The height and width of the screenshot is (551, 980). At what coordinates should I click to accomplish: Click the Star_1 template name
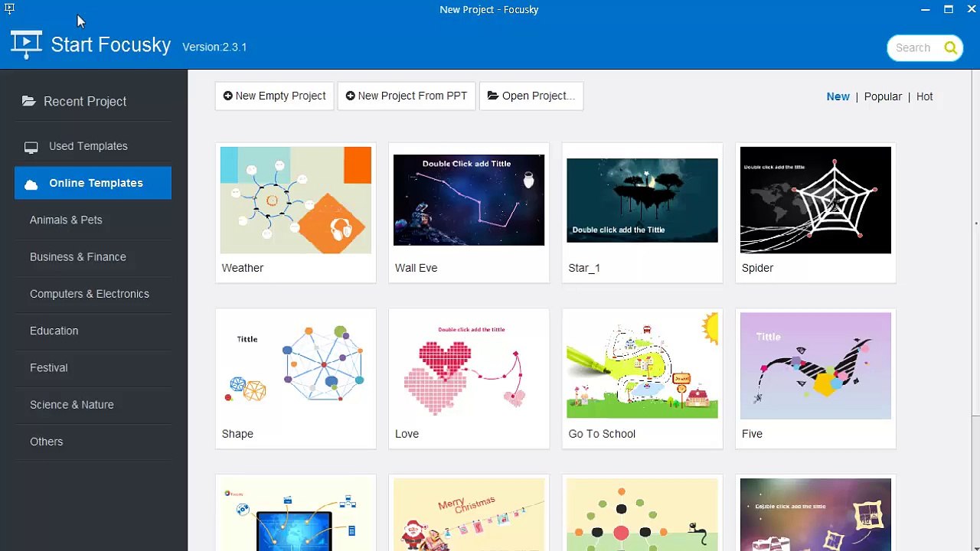coord(584,268)
